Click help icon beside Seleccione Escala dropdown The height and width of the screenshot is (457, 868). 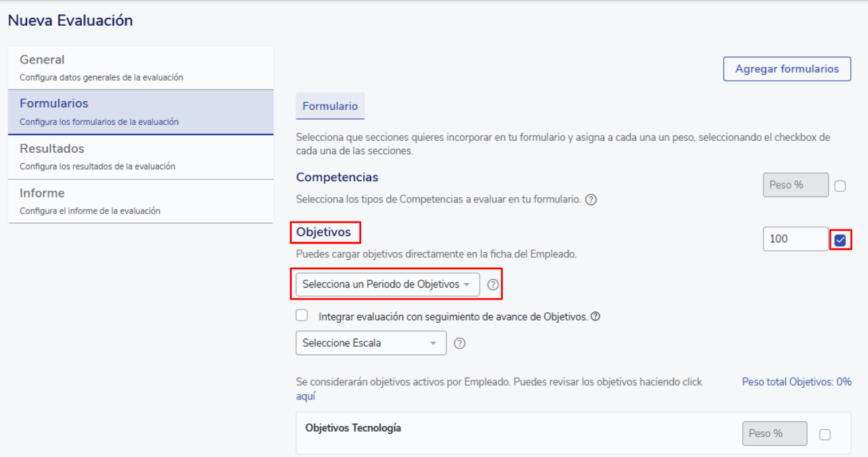tap(460, 343)
